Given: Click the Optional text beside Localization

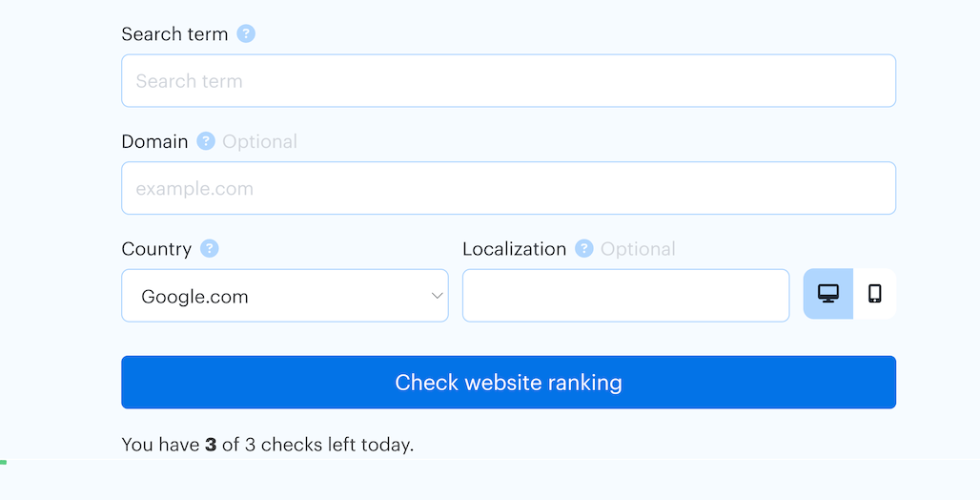Looking at the screenshot, I should [638, 249].
